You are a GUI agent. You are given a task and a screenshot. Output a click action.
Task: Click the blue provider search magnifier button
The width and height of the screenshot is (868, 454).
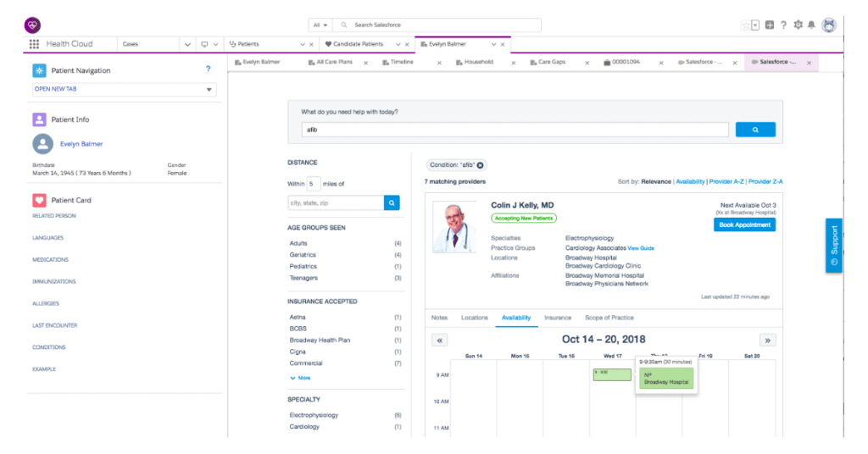coord(754,130)
